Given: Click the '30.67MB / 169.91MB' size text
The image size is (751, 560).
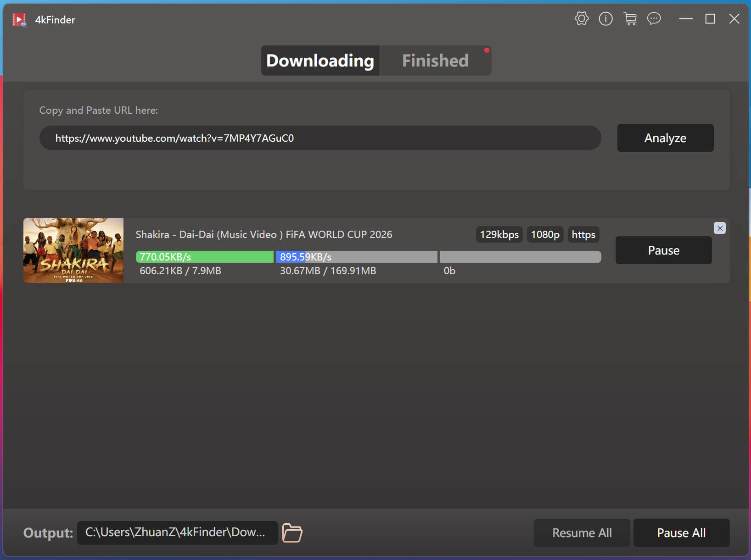Looking at the screenshot, I should pyautogui.click(x=328, y=271).
